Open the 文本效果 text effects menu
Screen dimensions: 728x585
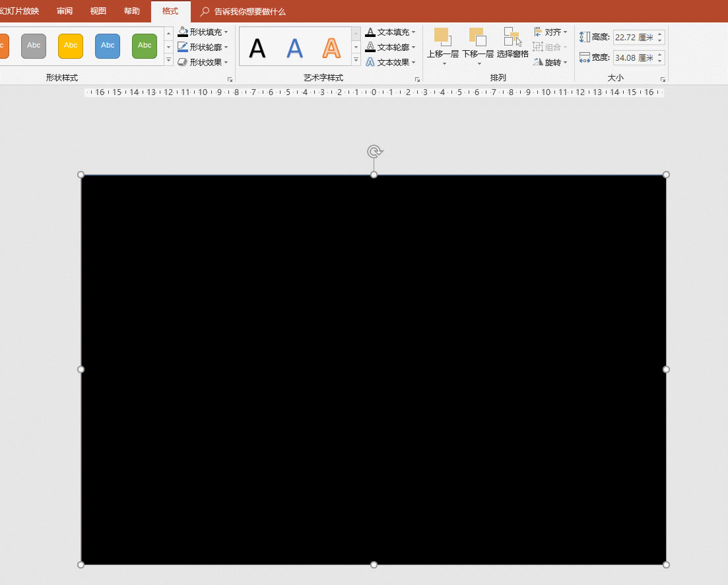point(390,62)
